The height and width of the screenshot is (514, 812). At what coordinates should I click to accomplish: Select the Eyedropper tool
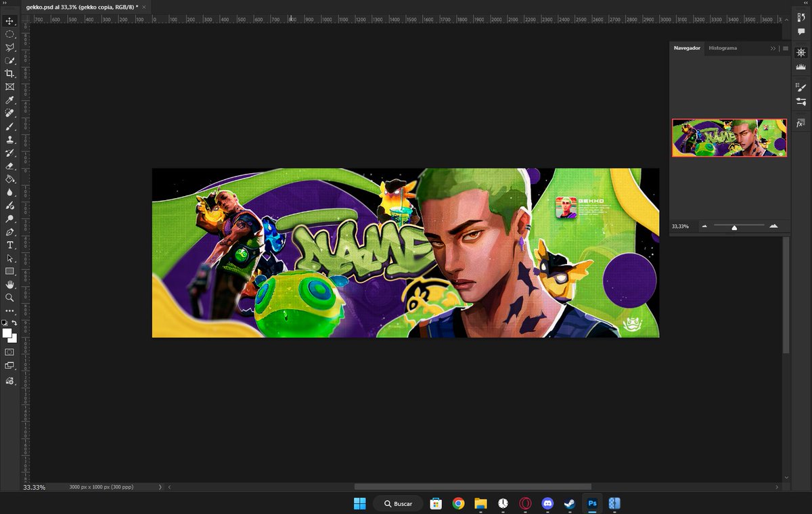[x=9, y=100]
